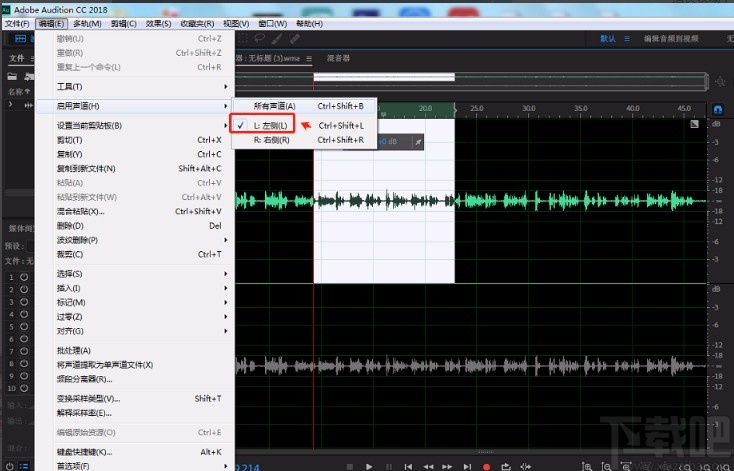Move playhead to next marker
This screenshot has width=734, height=471.
point(467,466)
